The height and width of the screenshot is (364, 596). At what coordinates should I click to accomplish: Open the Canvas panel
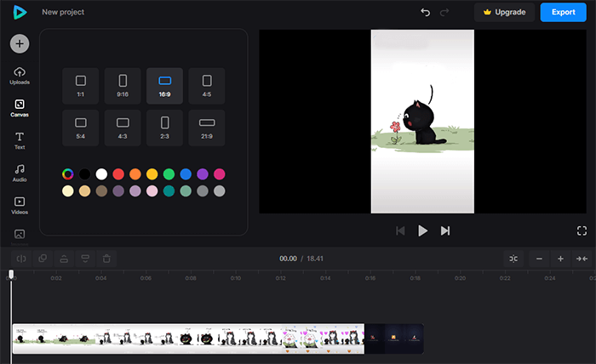(20, 108)
